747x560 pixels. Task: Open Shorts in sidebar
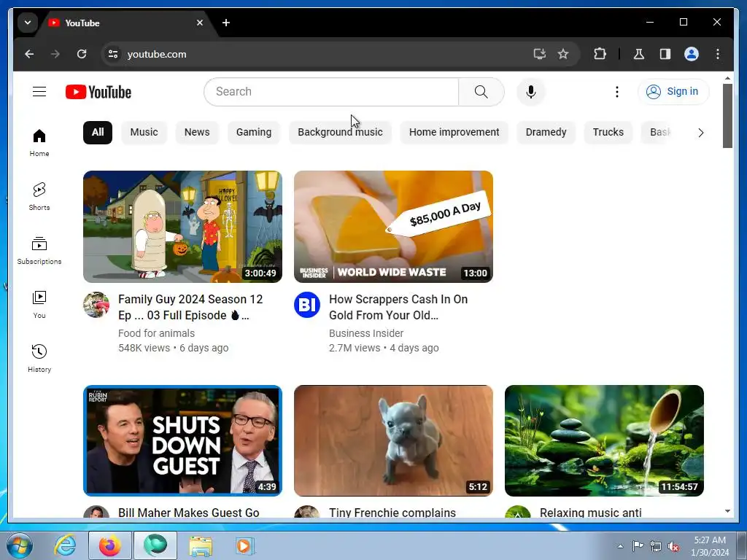[39, 196]
